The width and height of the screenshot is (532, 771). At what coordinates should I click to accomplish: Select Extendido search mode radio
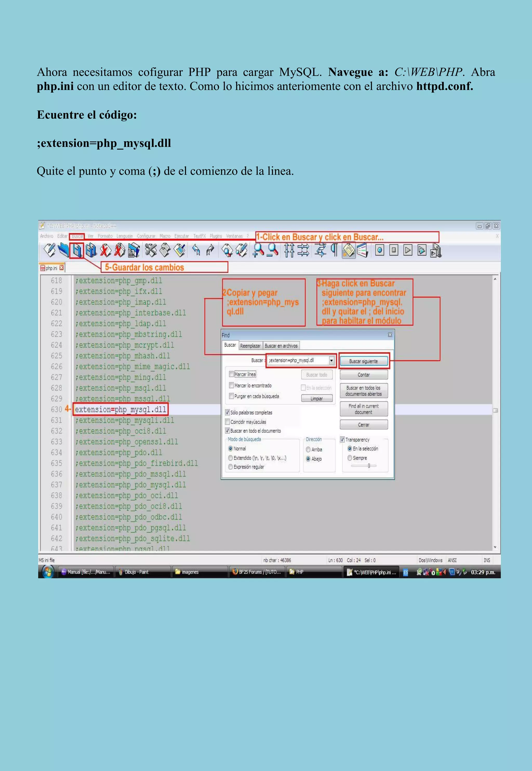(230, 458)
